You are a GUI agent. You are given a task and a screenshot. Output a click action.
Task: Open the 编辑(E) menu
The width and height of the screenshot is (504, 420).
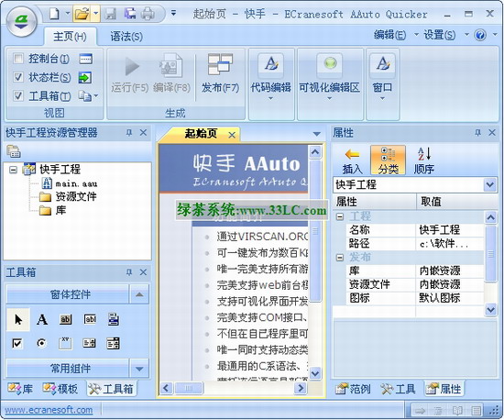pos(389,35)
